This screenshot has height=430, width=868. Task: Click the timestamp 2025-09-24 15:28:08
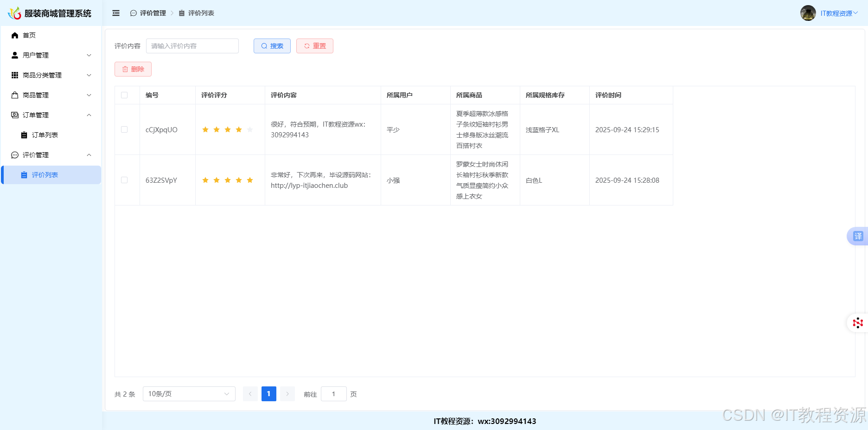click(627, 180)
